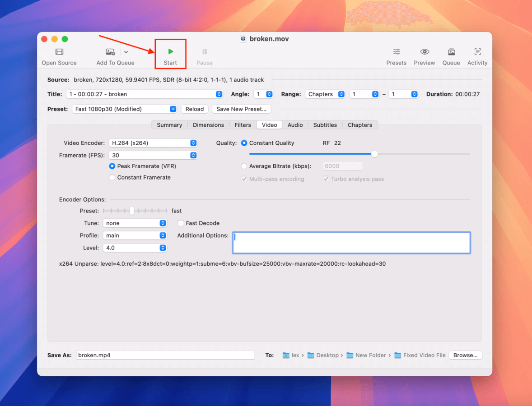This screenshot has height=406, width=532.
Task: Click the x264 Unparse options text
Action: (x=222, y=263)
